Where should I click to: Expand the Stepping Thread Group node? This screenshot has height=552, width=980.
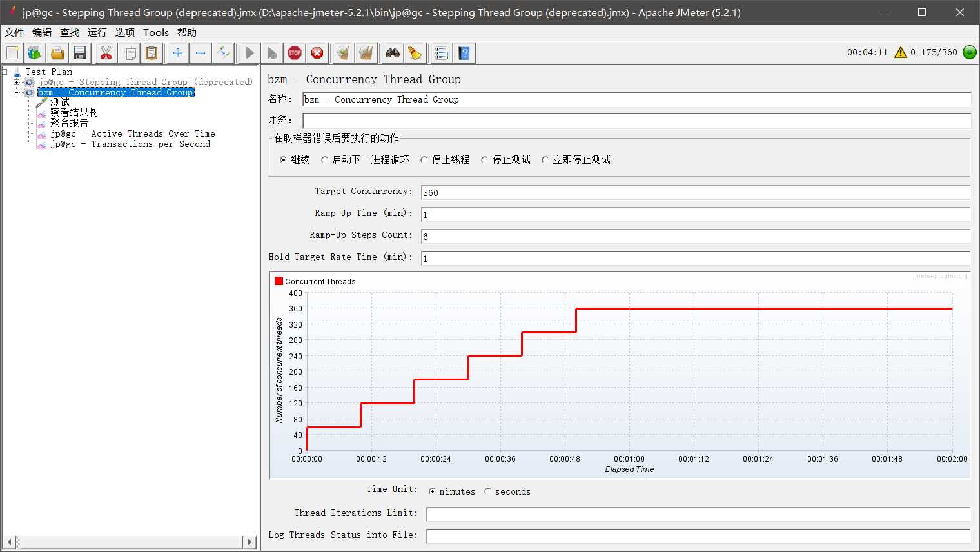click(x=17, y=82)
